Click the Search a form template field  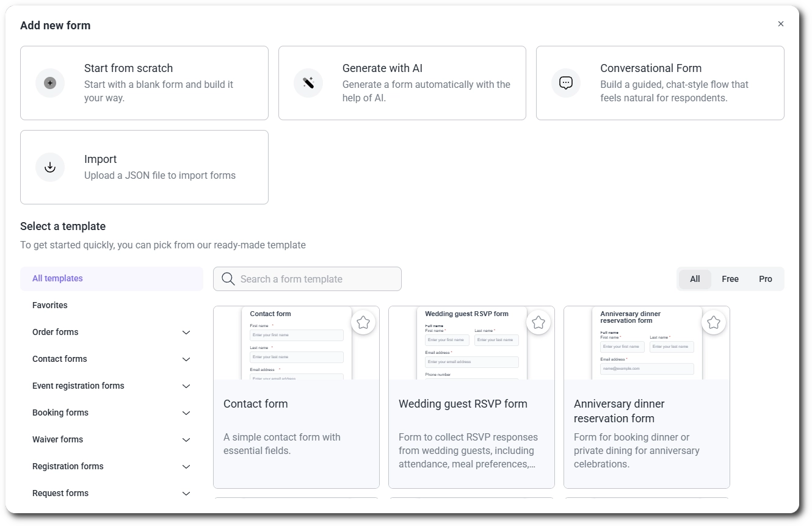307,279
